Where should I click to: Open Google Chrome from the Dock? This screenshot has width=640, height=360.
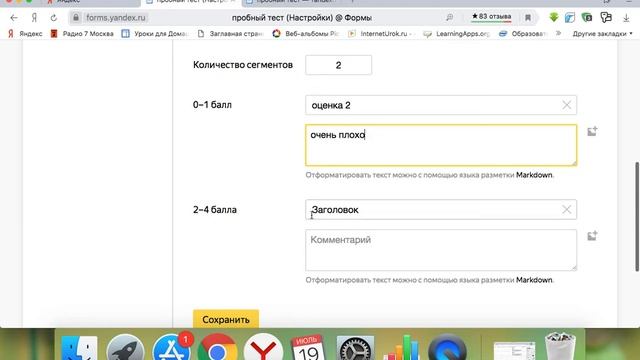(217, 347)
